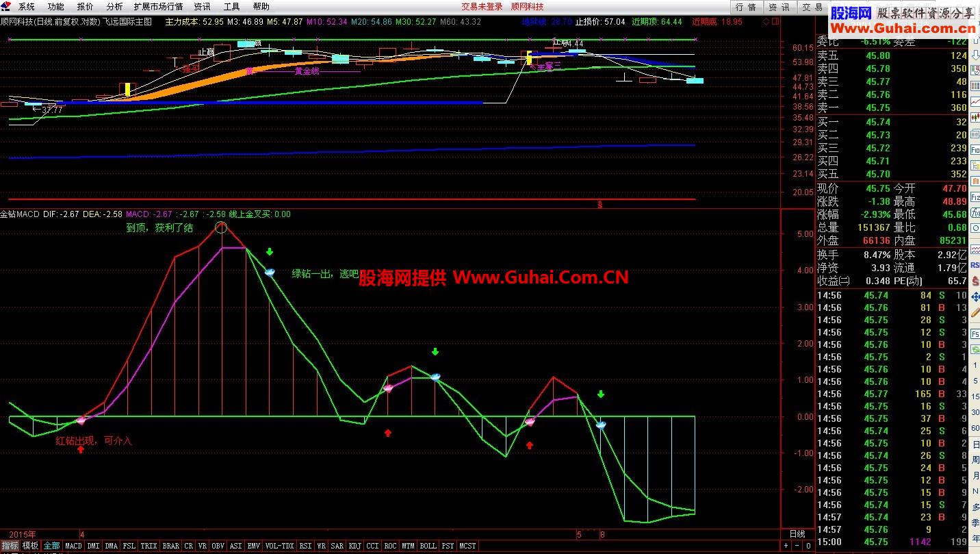Switch to the RSI indicator tab
This screenshot has height=554, width=980.
305,546
